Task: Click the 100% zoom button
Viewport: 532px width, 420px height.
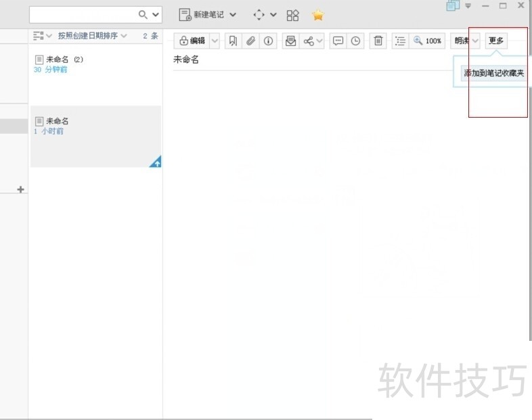Action: [428, 41]
